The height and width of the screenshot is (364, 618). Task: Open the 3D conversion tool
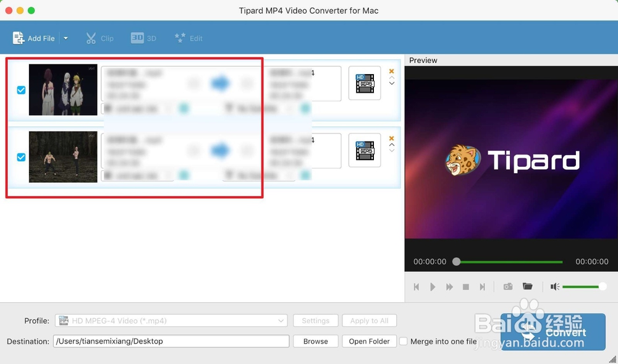pyautogui.click(x=143, y=38)
